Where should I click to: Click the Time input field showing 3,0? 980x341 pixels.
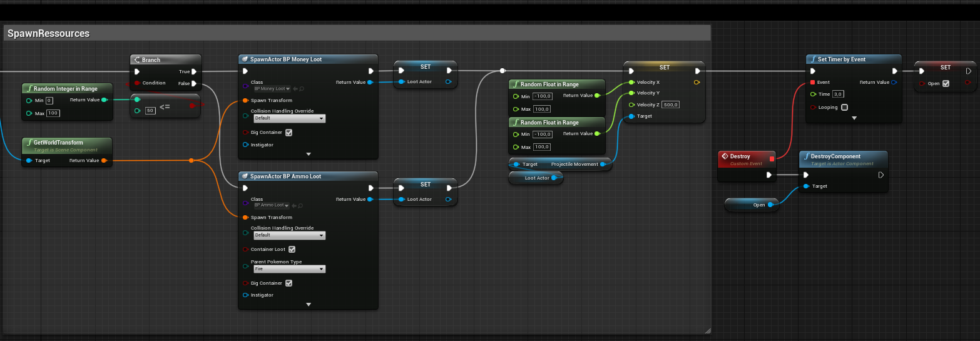839,94
